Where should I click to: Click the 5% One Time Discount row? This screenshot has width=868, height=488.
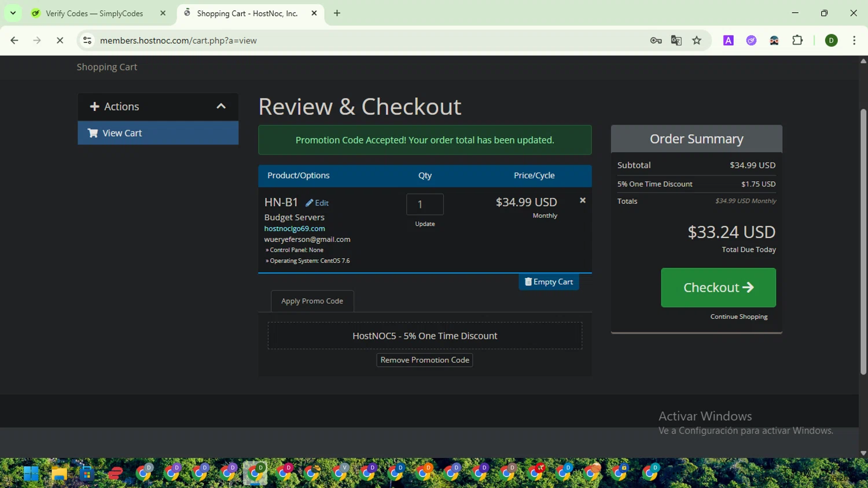coord(697,184)
